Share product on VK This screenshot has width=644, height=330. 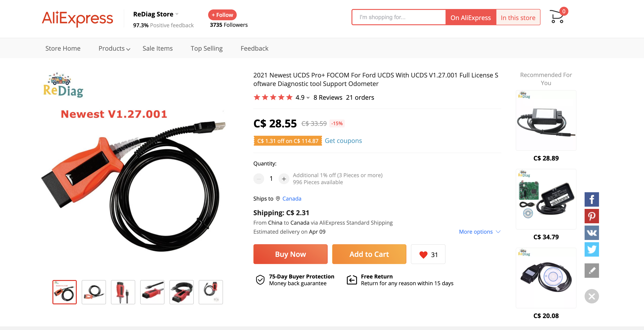click(x=591, y=233)
